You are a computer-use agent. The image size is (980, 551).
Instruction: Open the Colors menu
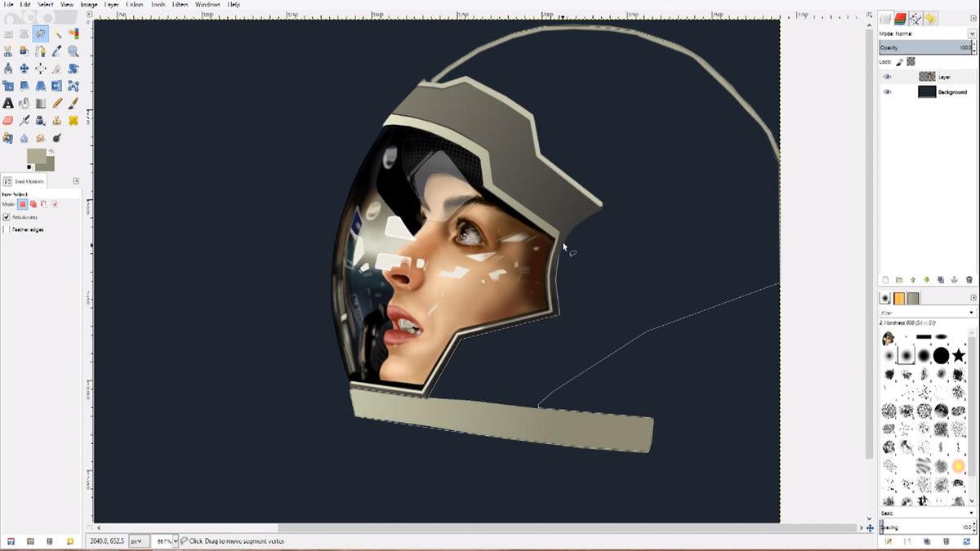coord(134,5)
